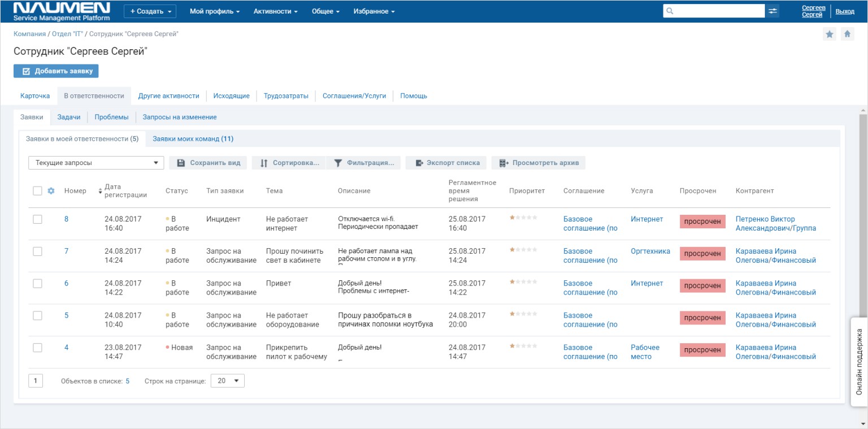Open the Filtering options
868x429 pixels.
pos(364,163)
